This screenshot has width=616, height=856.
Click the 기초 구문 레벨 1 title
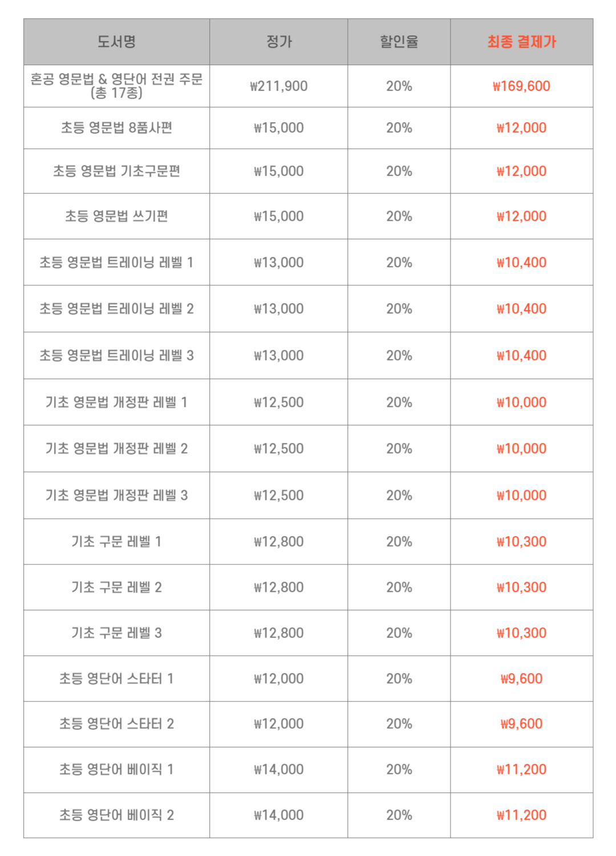point(116,542)
